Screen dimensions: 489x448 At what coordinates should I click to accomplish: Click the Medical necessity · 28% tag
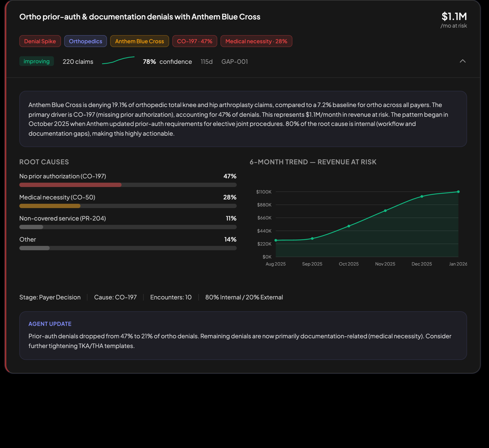[256, 41]
